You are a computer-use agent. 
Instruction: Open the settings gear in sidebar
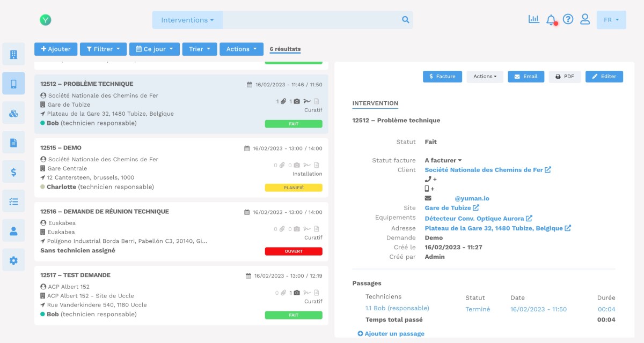[13, 260]
